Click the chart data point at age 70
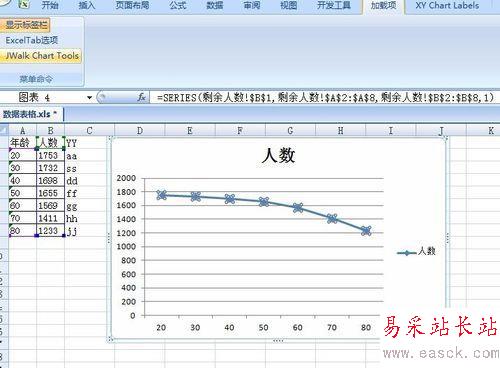The width and height of the screenshot is (500, 368). coord(332,219)
